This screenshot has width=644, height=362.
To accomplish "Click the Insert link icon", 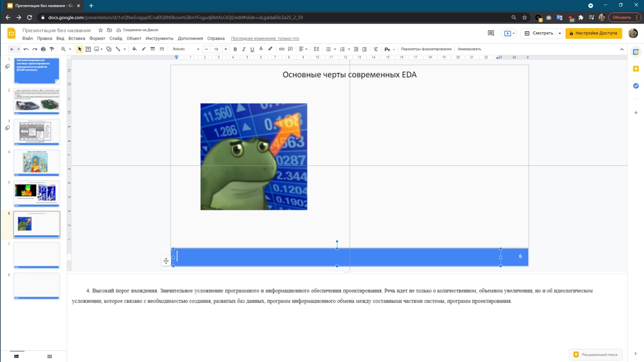I will click(x=282, y=49).
